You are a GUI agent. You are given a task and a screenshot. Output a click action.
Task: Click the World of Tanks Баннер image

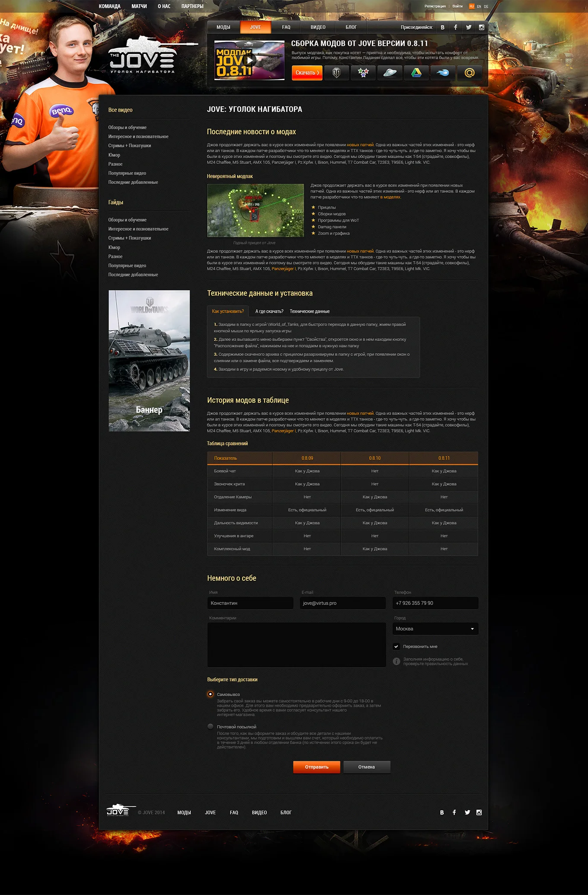[x=149, y=361]
